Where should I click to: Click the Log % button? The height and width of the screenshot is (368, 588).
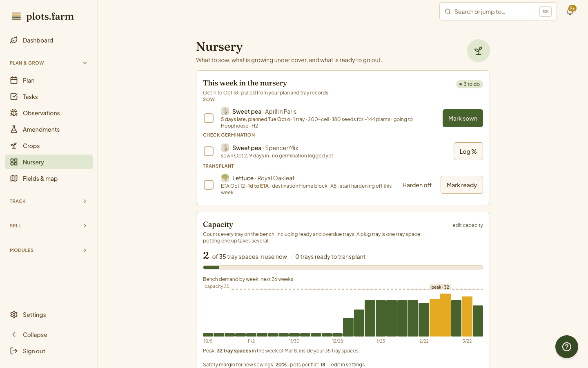pos(468,151)
